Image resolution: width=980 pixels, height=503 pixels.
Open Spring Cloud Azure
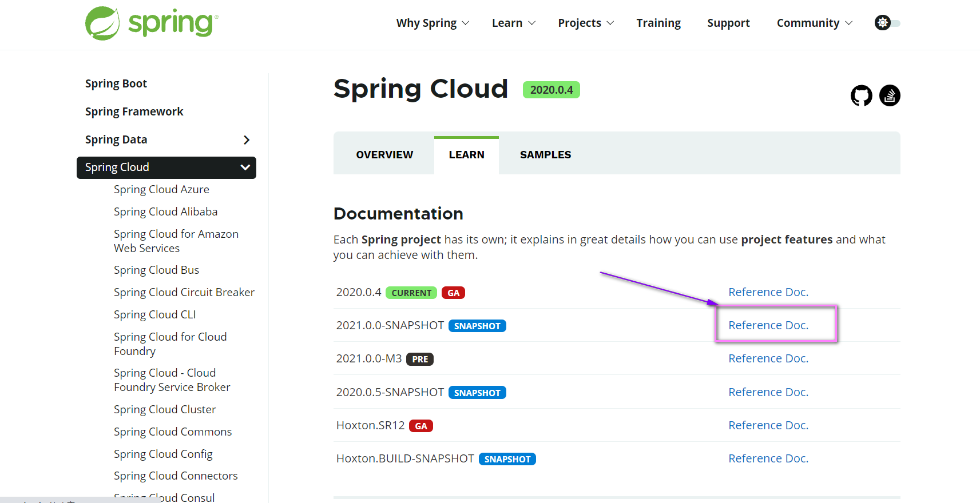tap(161, 189)
